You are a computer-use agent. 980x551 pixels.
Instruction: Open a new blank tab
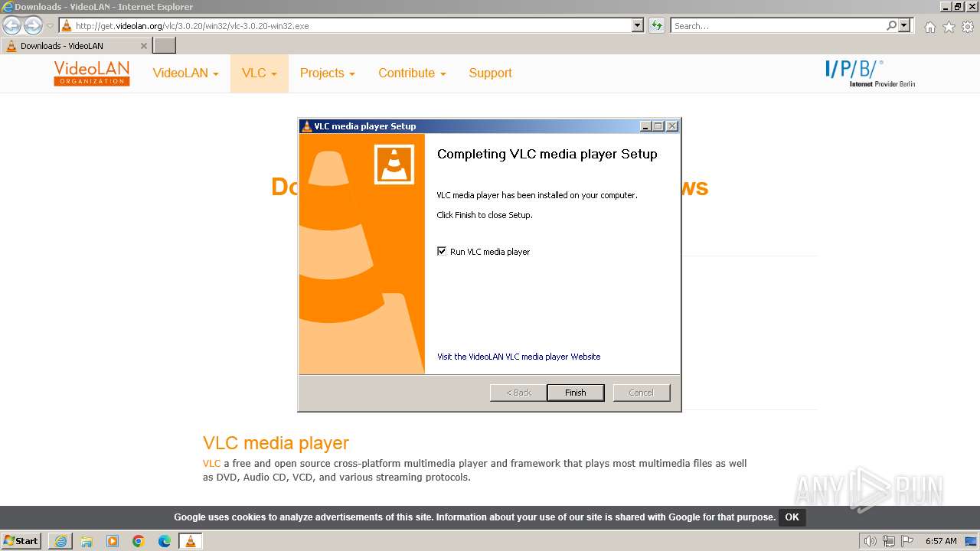tap(165, 46)
